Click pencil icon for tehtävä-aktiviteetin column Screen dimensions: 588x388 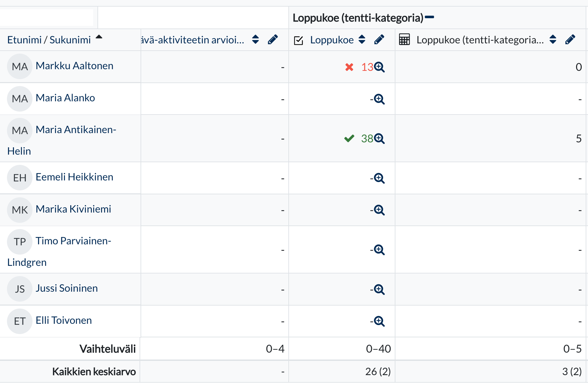273,40
